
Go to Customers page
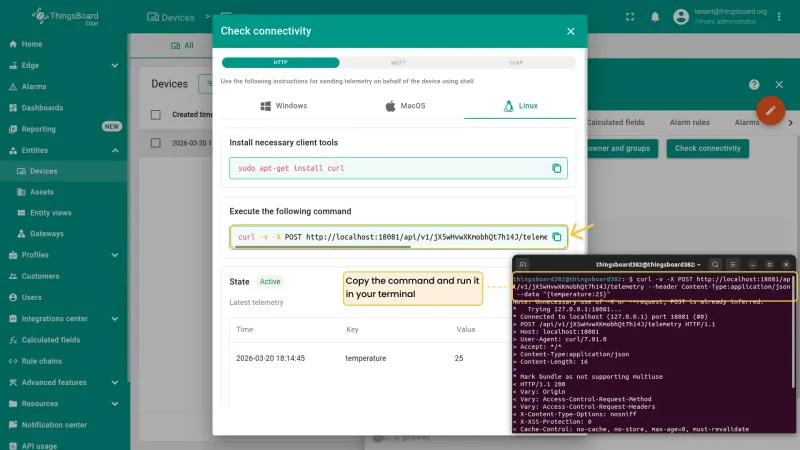click(40, 276)
